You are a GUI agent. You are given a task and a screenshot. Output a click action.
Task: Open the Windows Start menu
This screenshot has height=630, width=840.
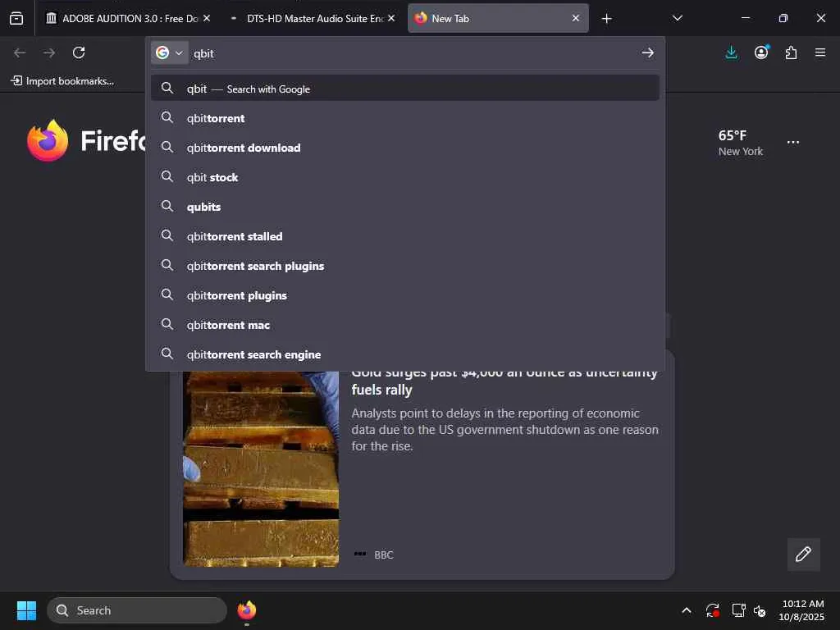click(x=26, y=610)
